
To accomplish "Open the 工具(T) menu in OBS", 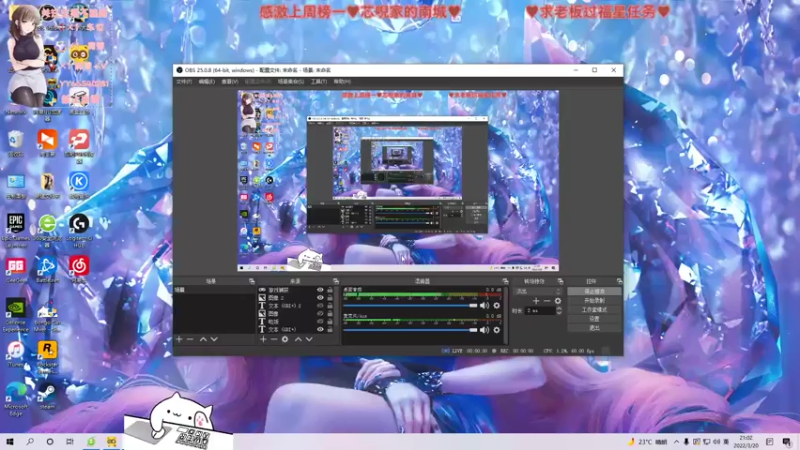I will [x=319, y=82].
